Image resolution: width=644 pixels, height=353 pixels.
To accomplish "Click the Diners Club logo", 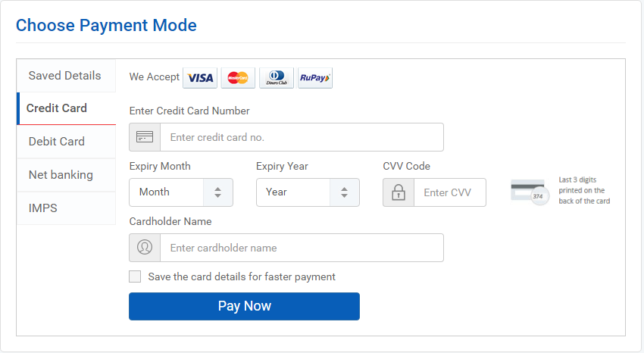I will point(277,77).
